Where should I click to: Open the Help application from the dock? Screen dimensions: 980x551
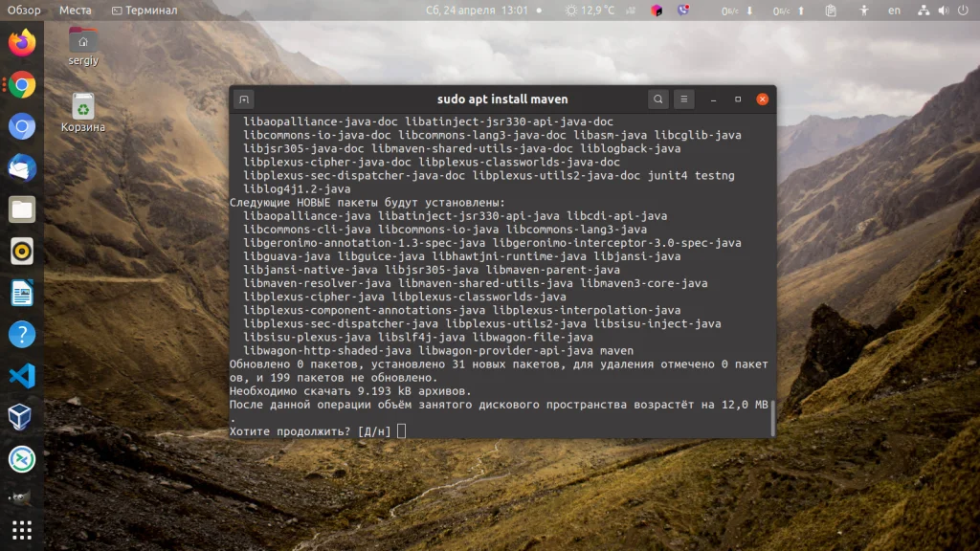pyautogui.click(x=21, y=334)
